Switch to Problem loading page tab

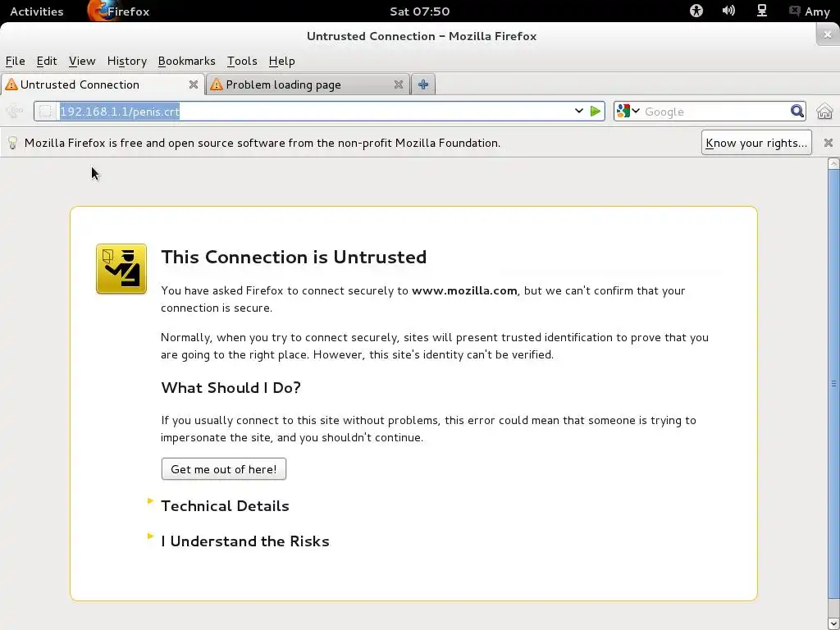(307, 84)
